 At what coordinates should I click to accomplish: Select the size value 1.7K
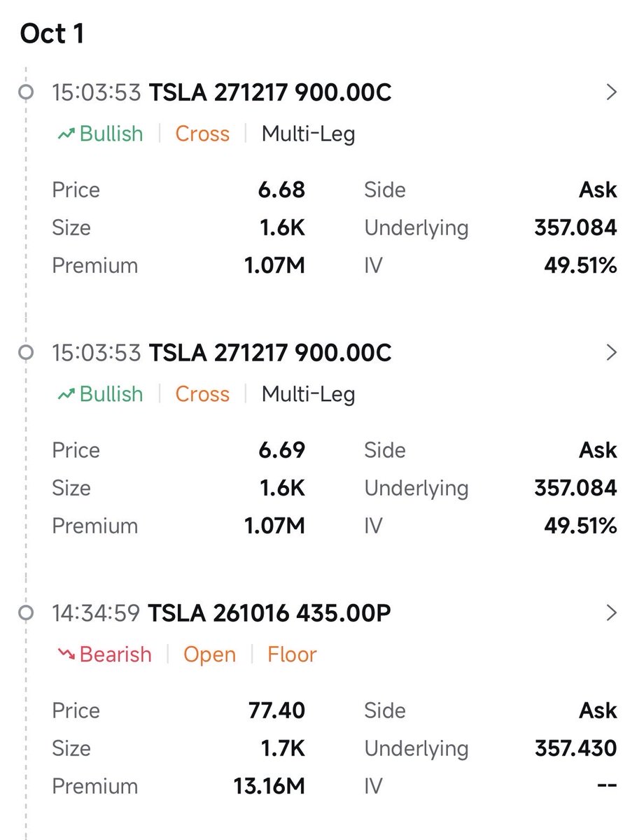click(283, 748)
